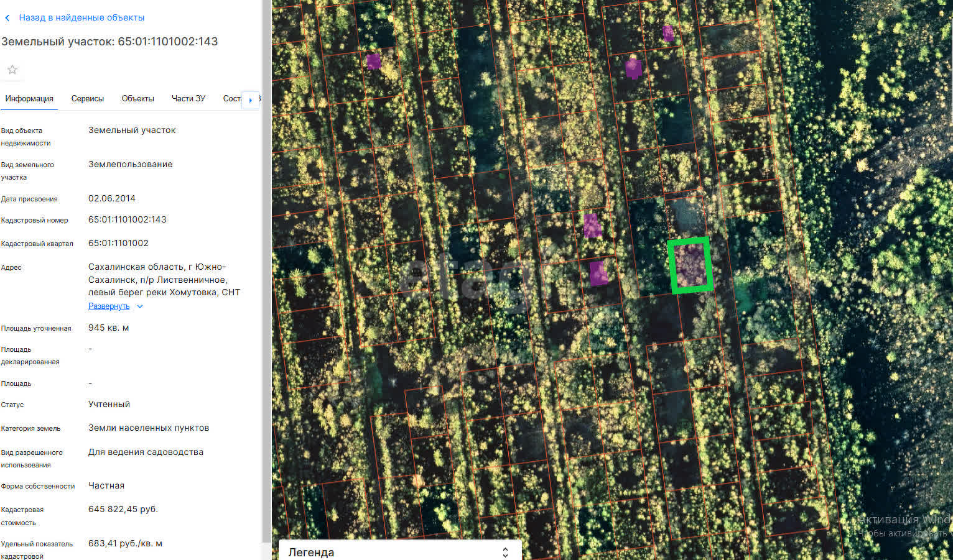Click purple building nearest left of green parcel
Image resolution: width=953 pixels, height=560 pixels.
click(598, 273)
